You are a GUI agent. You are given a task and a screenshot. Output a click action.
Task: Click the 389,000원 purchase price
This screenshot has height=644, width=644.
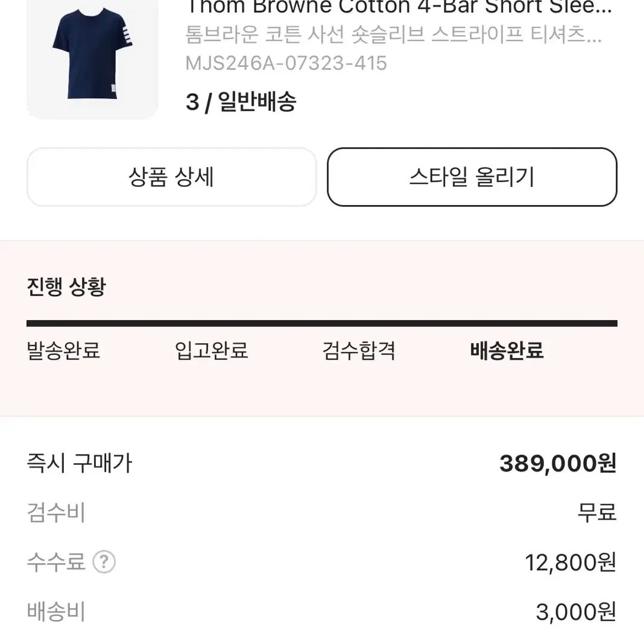(x=558, y=463)
